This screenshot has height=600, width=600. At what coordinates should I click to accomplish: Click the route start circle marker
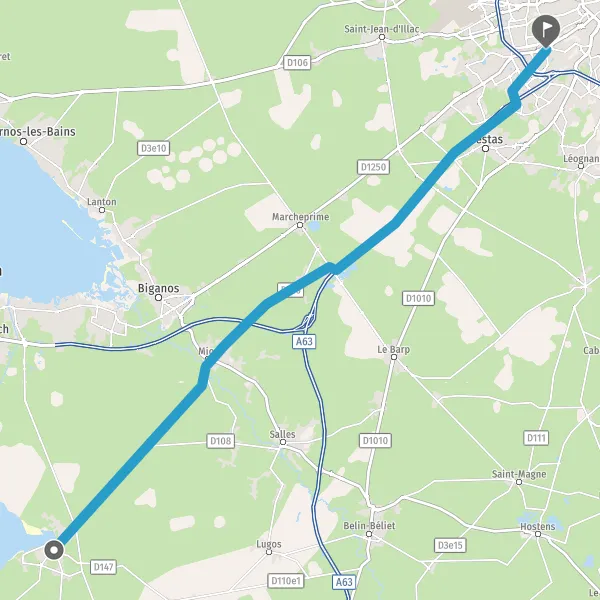(x=54, y=550)
